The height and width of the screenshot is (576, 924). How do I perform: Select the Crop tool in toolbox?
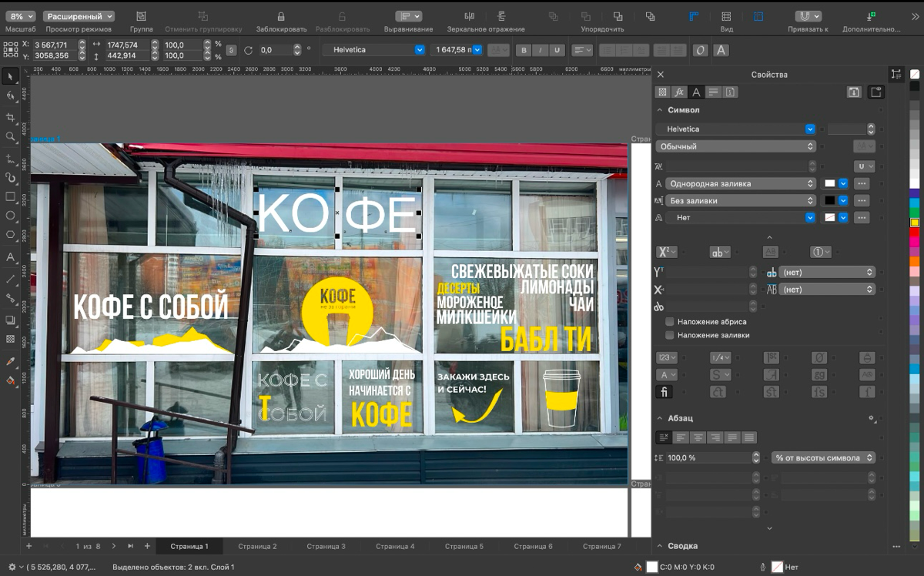click(11, 117)
